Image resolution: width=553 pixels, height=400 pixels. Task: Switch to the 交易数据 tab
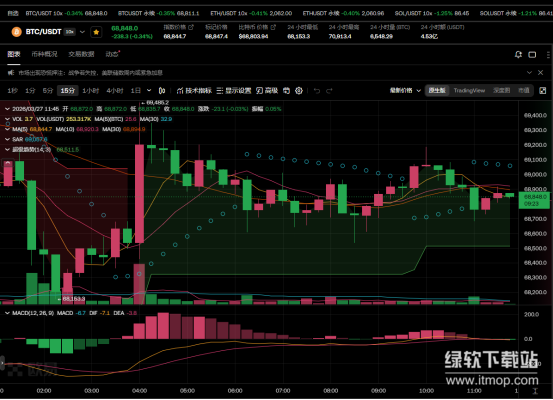pyautogui.click(x=81, y=54)
